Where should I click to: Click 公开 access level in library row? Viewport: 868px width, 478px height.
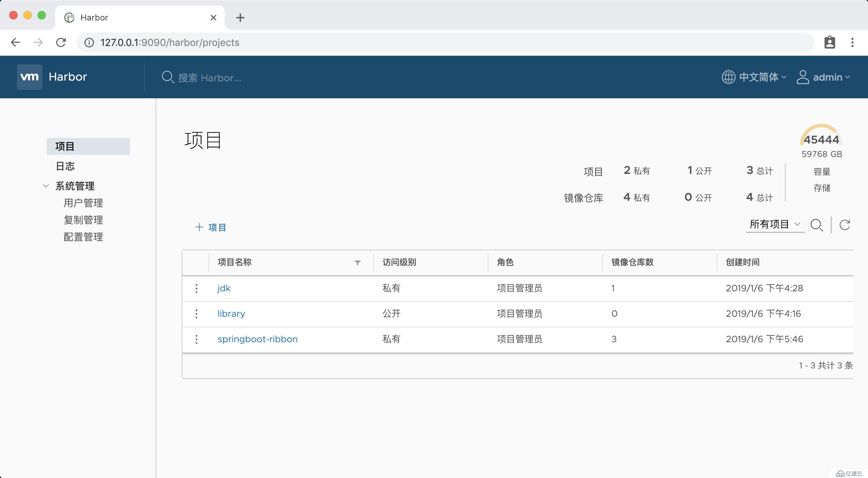[x=392, y=314]
